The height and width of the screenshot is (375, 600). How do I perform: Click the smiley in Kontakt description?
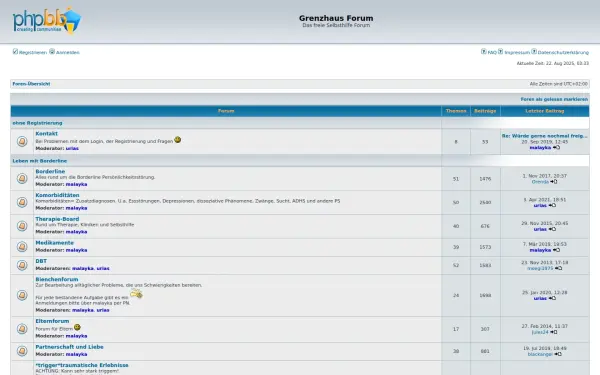coord(178,140)
